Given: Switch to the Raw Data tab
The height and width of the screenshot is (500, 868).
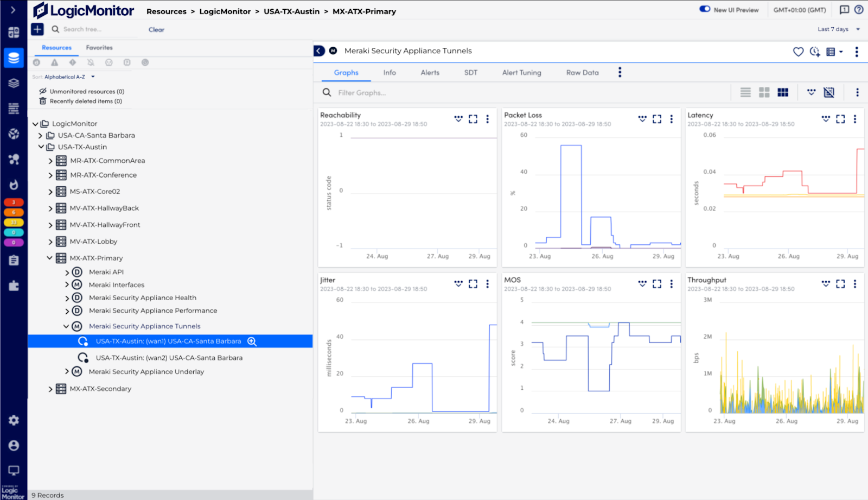Looking at the screenshot, I should [582, 72].
